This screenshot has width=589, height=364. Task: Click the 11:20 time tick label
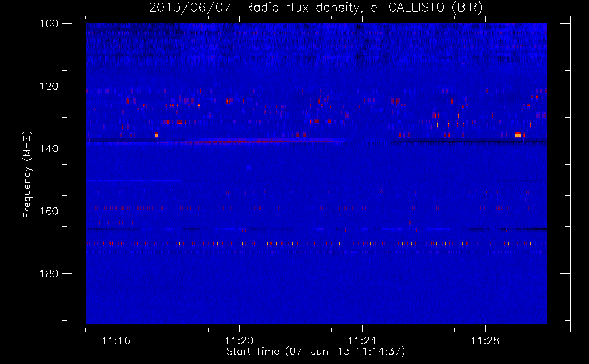pyautogui.click(x=239, y=341)
